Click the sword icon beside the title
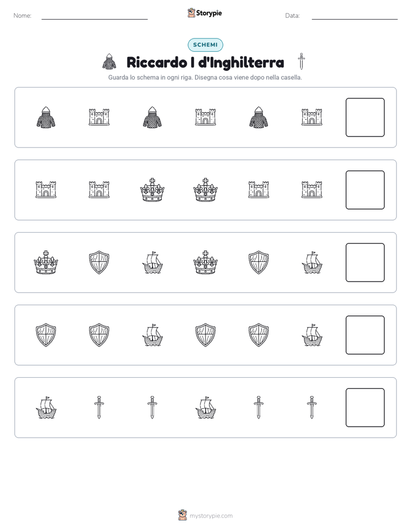The height and width of the screenshot is (532, 411). point(301,62)
